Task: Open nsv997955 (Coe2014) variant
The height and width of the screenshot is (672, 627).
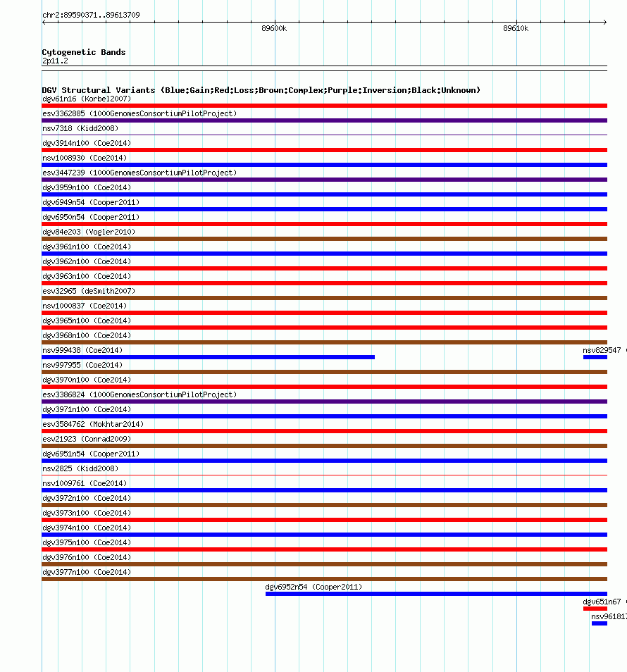Action: point(82,365)
